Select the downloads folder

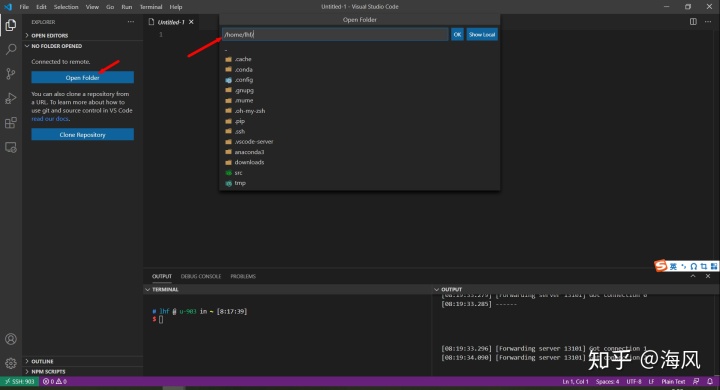click(359, 162)
